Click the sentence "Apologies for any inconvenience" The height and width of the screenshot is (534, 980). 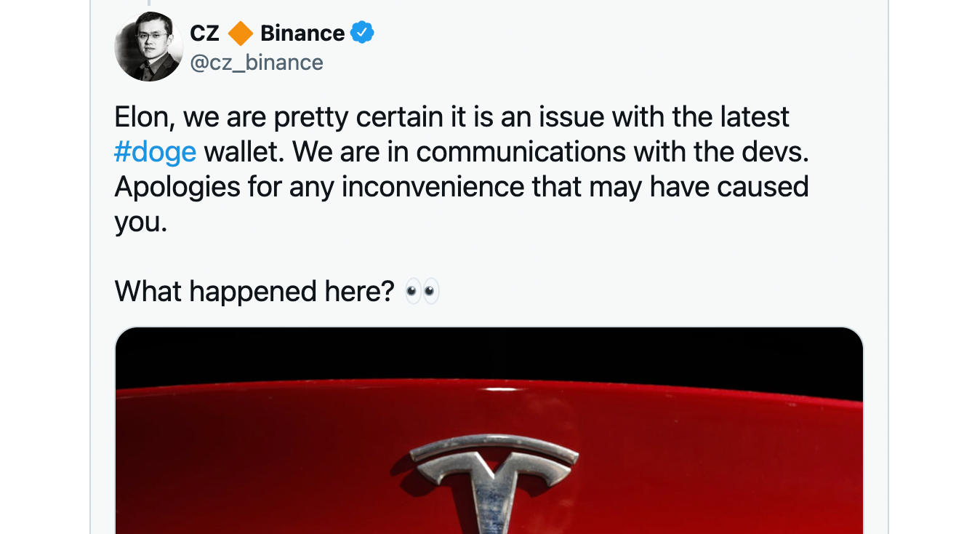pyautogui.click(x=319, y=187)
